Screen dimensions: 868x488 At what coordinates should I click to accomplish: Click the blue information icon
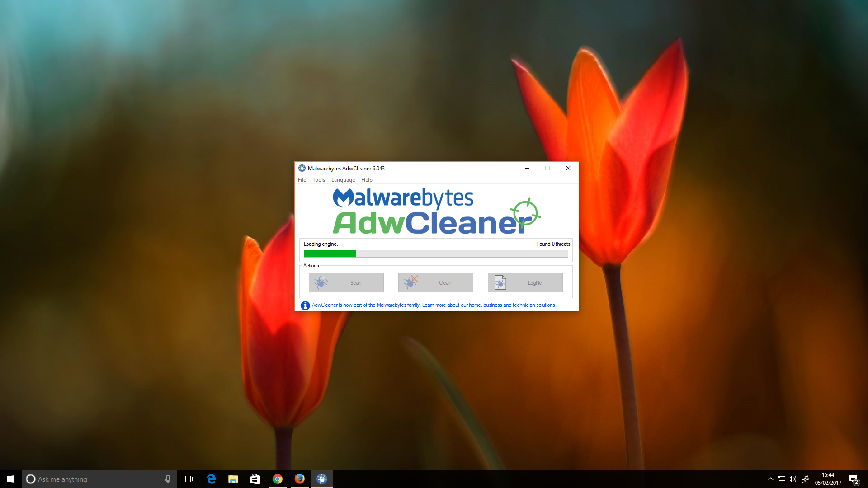(x=305, y=305)
